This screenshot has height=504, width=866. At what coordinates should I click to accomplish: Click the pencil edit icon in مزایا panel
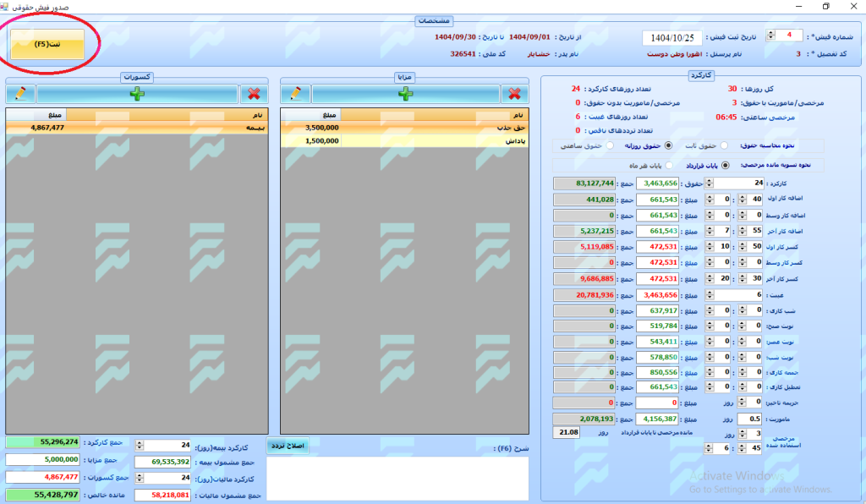296,93
